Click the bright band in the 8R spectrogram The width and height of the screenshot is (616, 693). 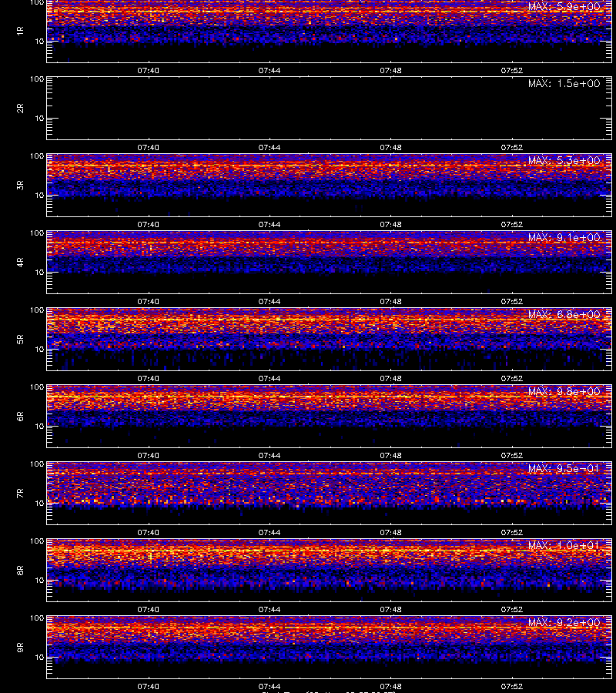tap(329, 551)
